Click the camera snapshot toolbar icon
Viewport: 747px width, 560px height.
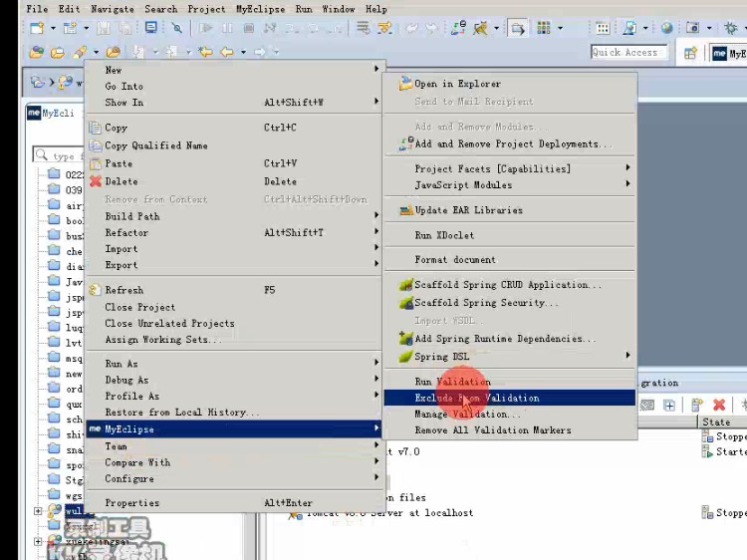pyautogui.click(x=692, y=28)
